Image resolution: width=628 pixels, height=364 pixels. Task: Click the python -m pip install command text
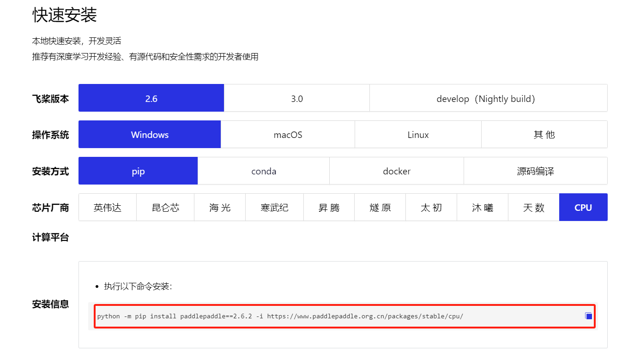pos(280,316)
